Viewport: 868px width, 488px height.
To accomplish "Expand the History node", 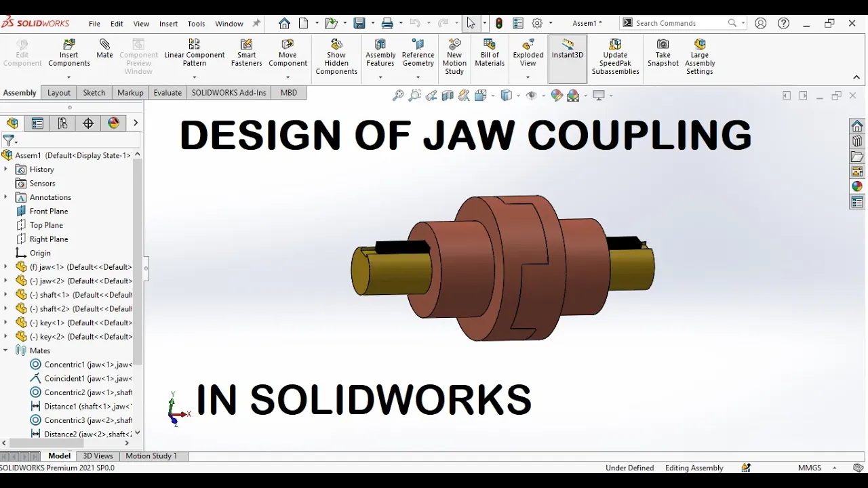I will 5,169.
